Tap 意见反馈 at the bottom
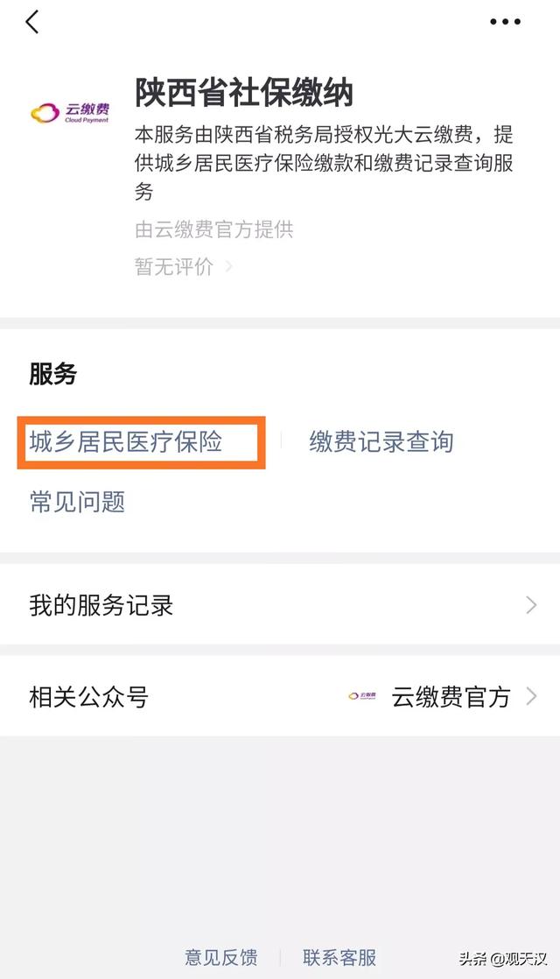Viewport: 560px width, 979px height. 220,957
